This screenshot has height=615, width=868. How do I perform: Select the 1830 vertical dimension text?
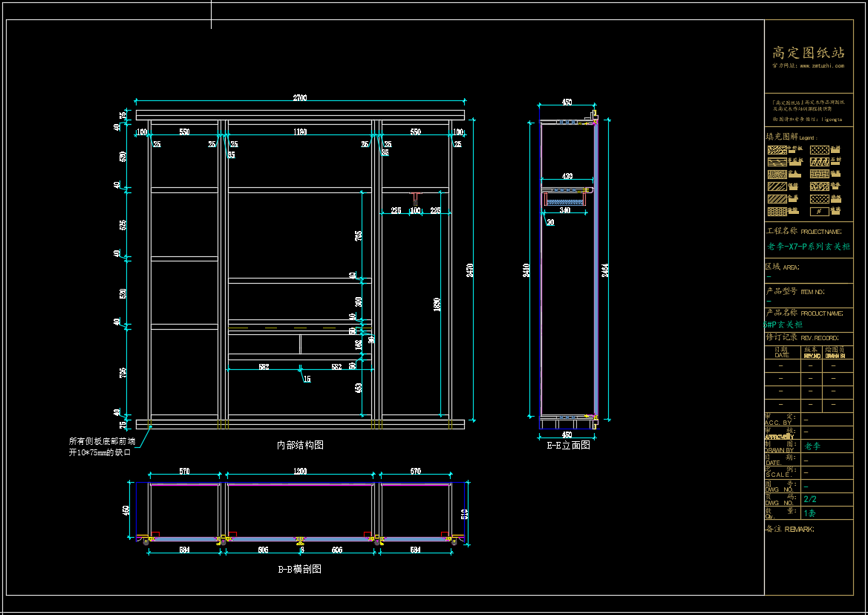(x=437, y=305)
